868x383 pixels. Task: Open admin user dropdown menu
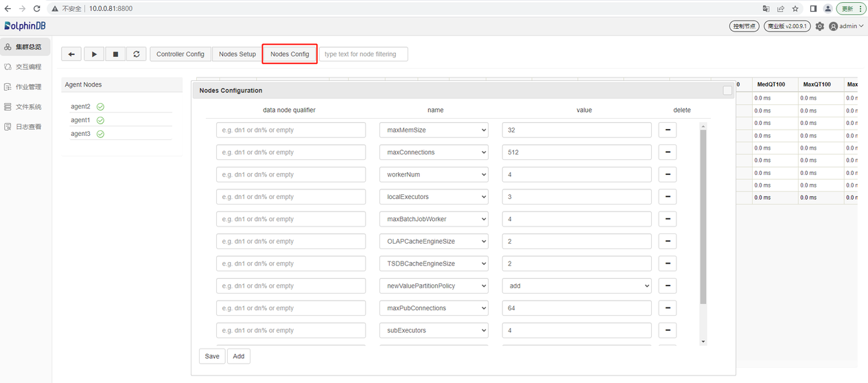(x=847, y=26)
